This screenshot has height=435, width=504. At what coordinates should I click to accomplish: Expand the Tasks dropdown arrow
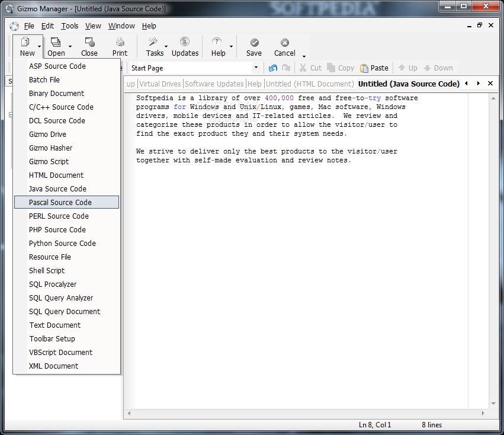(x=166, y=46)
